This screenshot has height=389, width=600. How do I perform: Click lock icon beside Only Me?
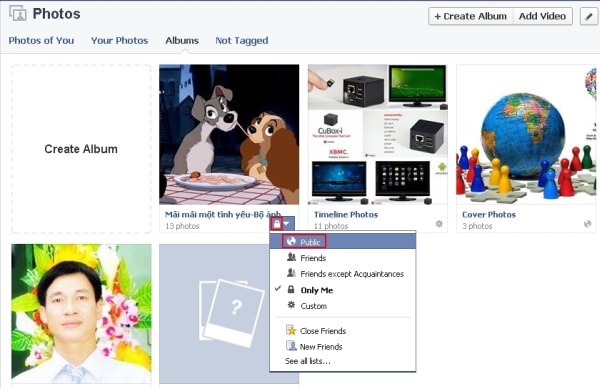pyautogui.click(x=291, y=289)
